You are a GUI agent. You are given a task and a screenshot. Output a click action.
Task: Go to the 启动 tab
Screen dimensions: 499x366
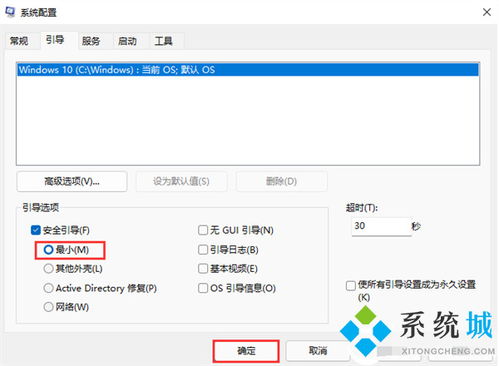coord(127,41)
